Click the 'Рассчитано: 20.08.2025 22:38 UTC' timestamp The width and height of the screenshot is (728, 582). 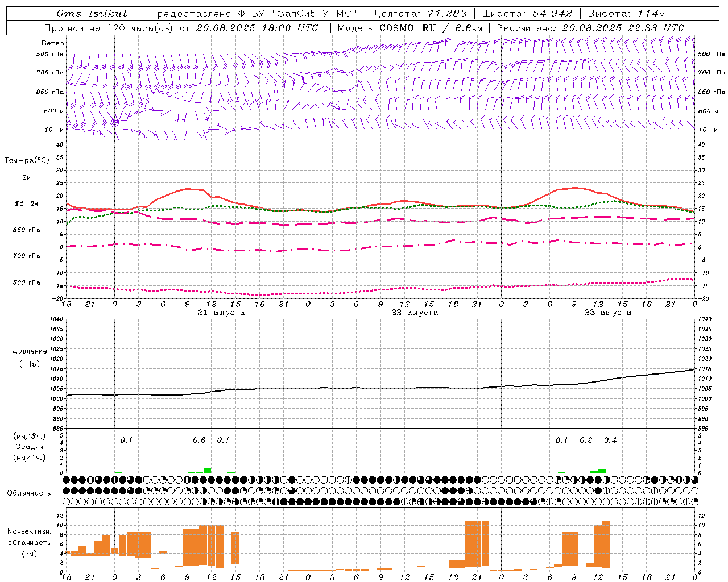[x=590, y=28]
